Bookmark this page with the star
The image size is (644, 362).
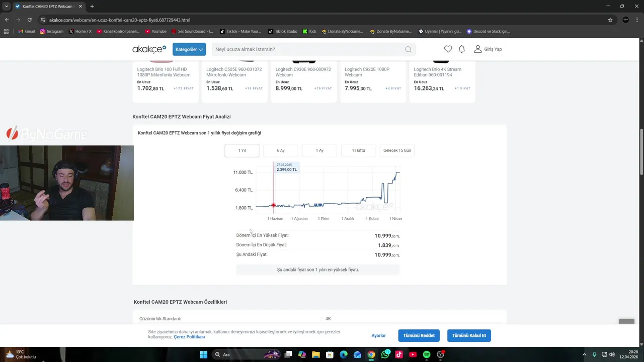pyautogui.click(x=610, y=20)
